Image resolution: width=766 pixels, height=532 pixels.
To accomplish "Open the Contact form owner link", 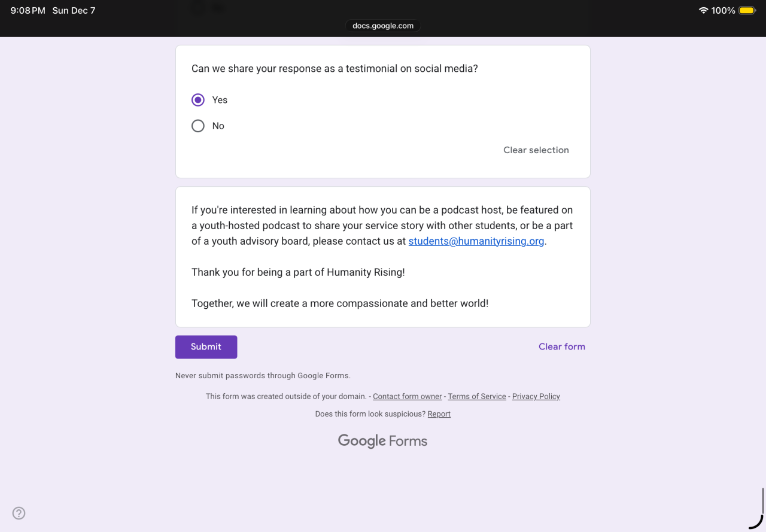I will 407,396.
